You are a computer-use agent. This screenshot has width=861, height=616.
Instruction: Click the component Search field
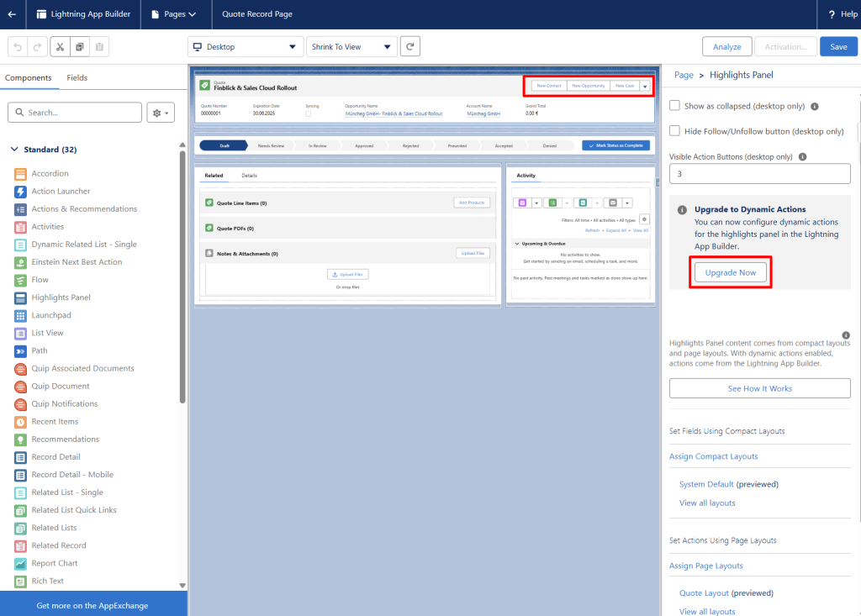(x=75, y=113)
